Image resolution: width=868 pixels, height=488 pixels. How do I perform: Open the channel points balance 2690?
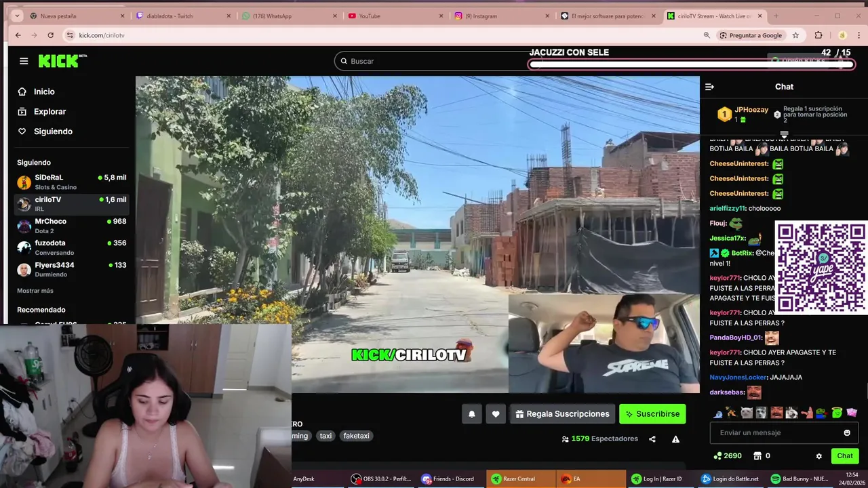728,456
